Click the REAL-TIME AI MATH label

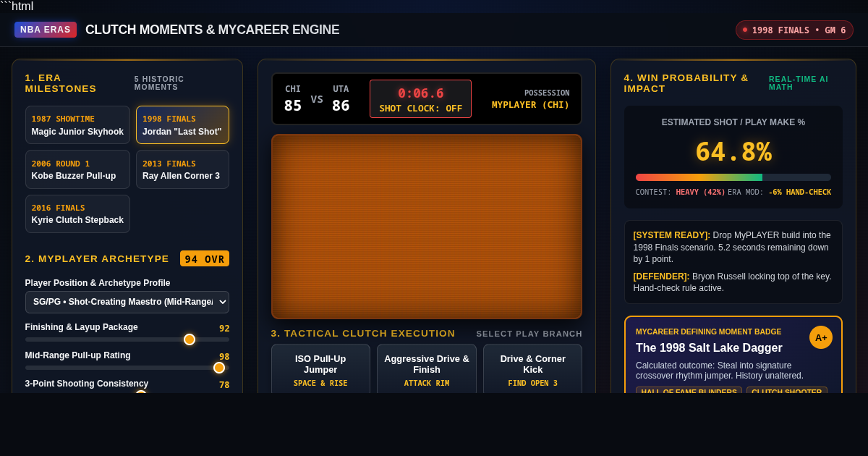pos(799,83)
